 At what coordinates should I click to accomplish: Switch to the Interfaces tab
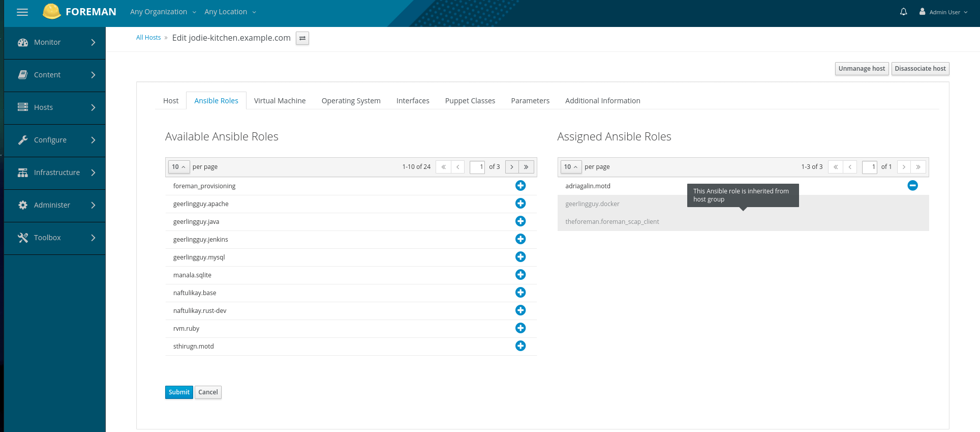coord(413,101)
